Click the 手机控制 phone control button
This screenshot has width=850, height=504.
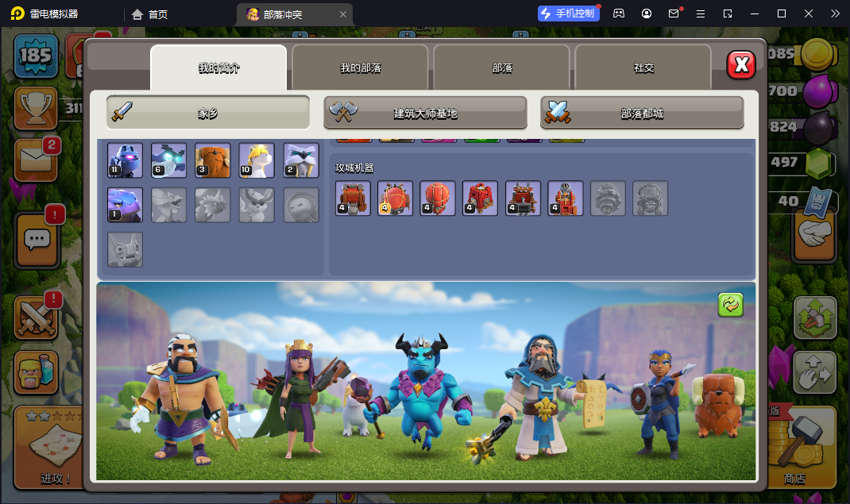click(569, 13)
